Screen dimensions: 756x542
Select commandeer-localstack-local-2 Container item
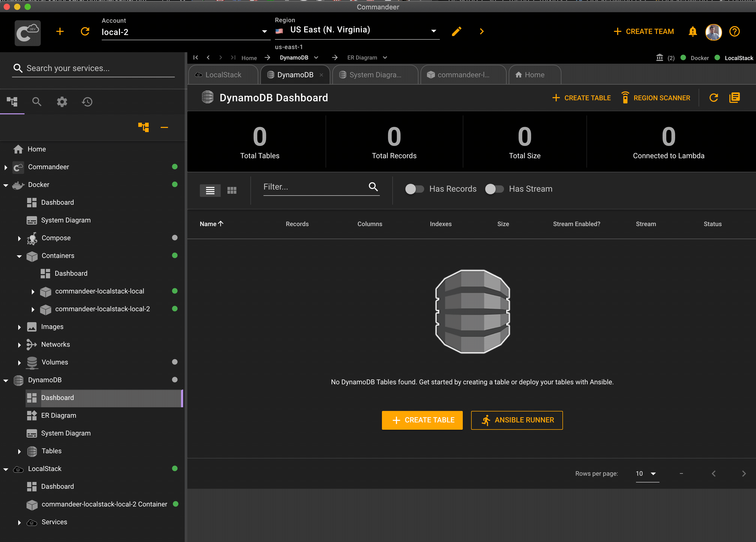(104, 504)
